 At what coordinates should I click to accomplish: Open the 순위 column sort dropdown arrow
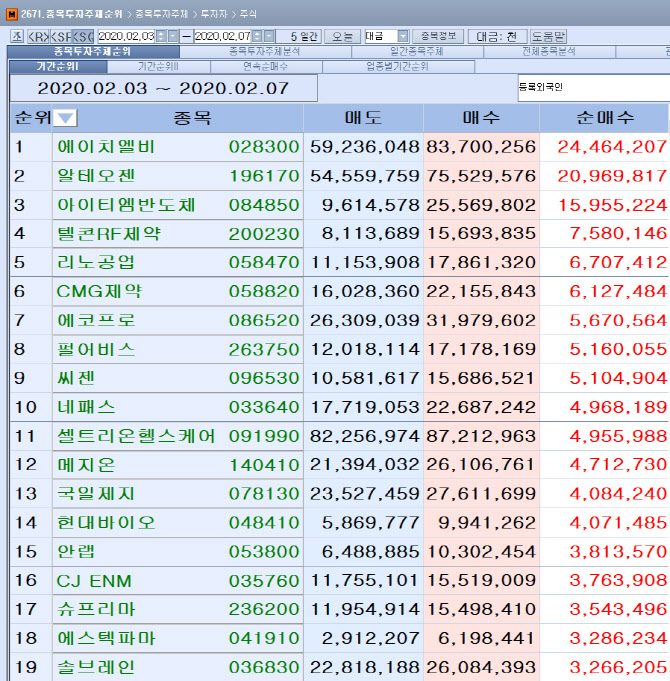65,118
